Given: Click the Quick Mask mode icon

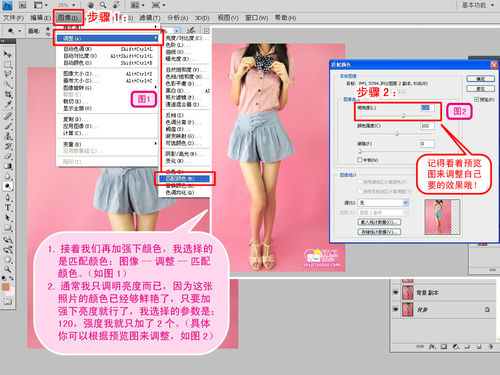Looking at the screenshot, I should point(7,301).
